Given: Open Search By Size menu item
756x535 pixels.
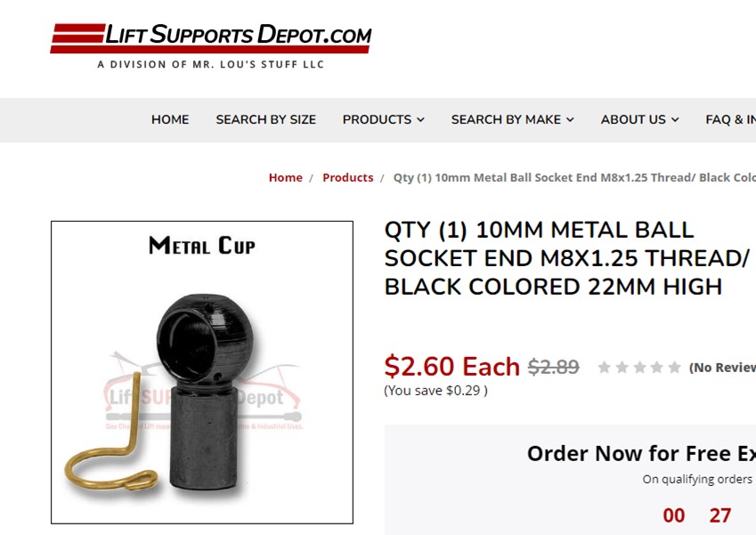Looking at the screenshot, I should (265, 119).
